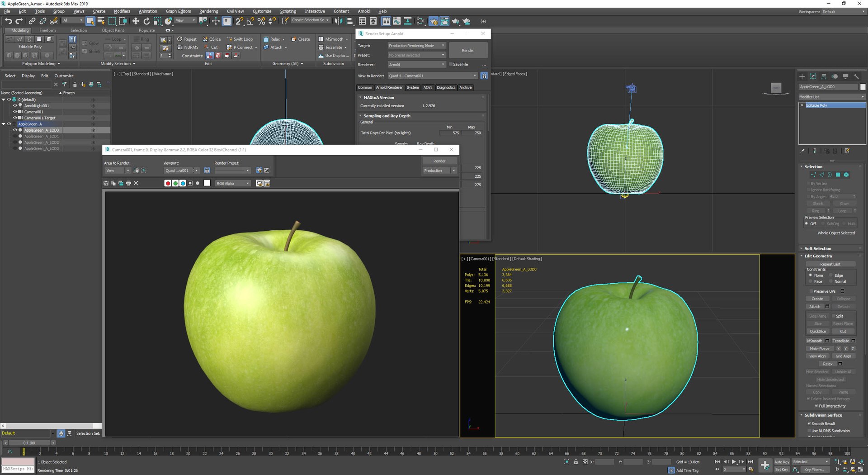Open the Target rendering mode dropdown

417,46
